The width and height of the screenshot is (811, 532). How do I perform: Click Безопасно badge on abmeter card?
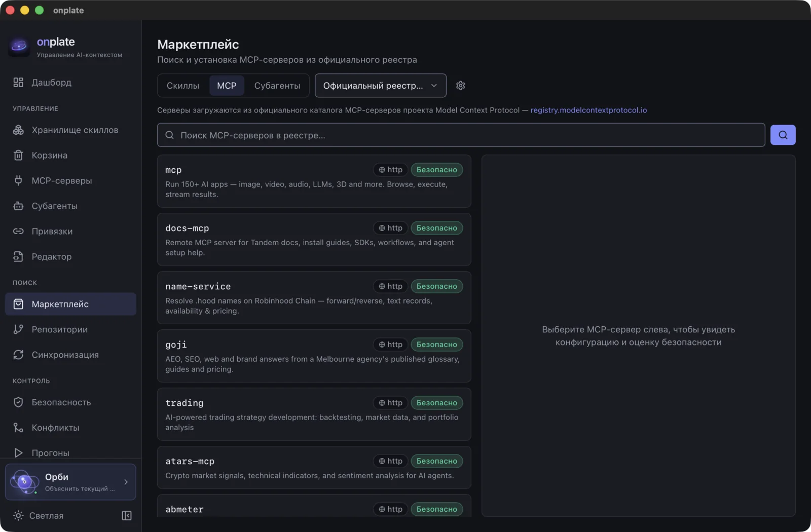(436, 509)
